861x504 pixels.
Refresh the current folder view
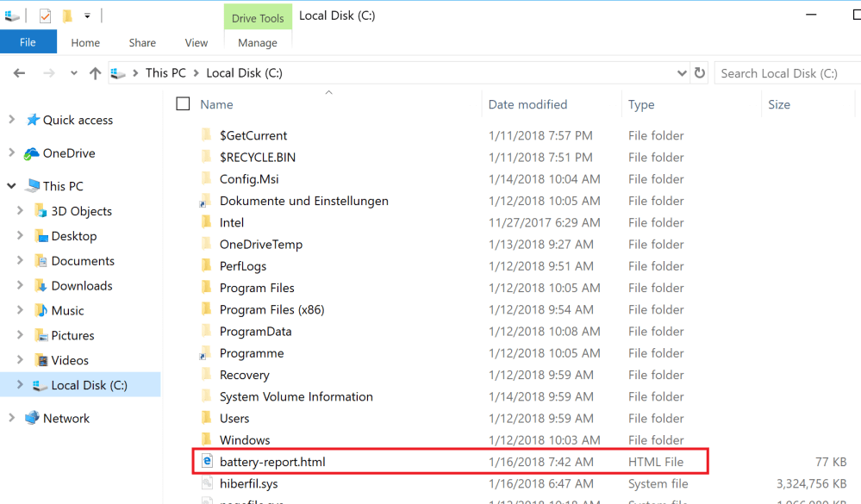[700, 73]
